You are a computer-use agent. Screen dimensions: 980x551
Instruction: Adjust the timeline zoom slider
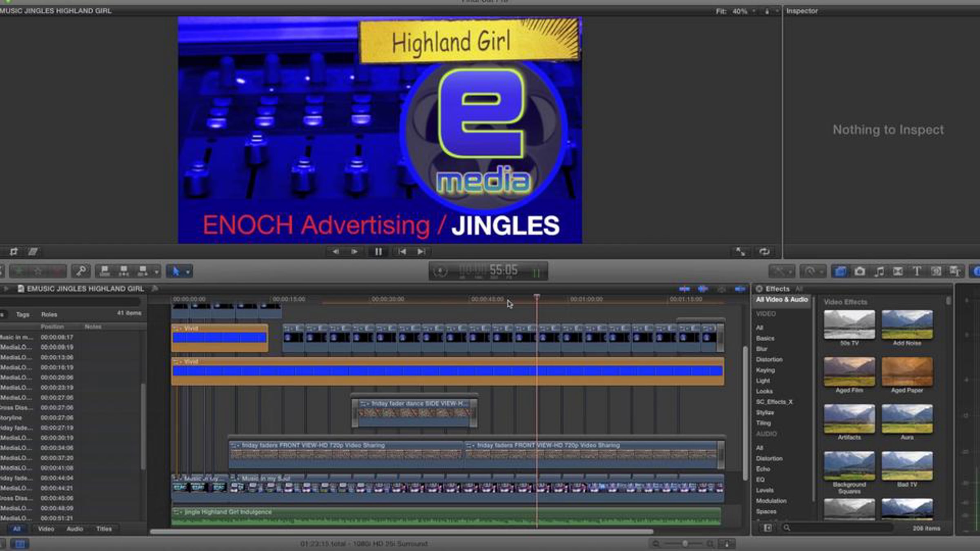tap(685, 544)
